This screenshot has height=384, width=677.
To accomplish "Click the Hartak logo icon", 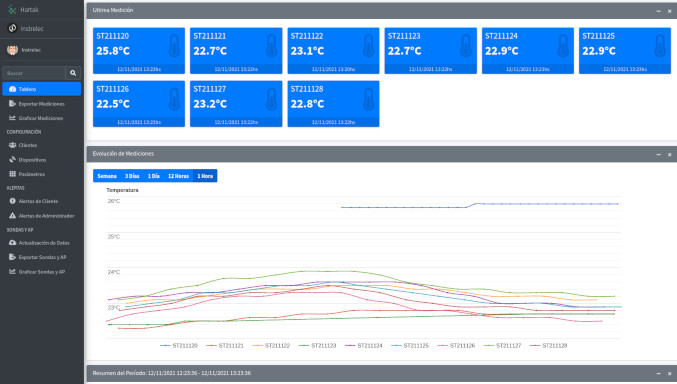I will pos(12,9).
